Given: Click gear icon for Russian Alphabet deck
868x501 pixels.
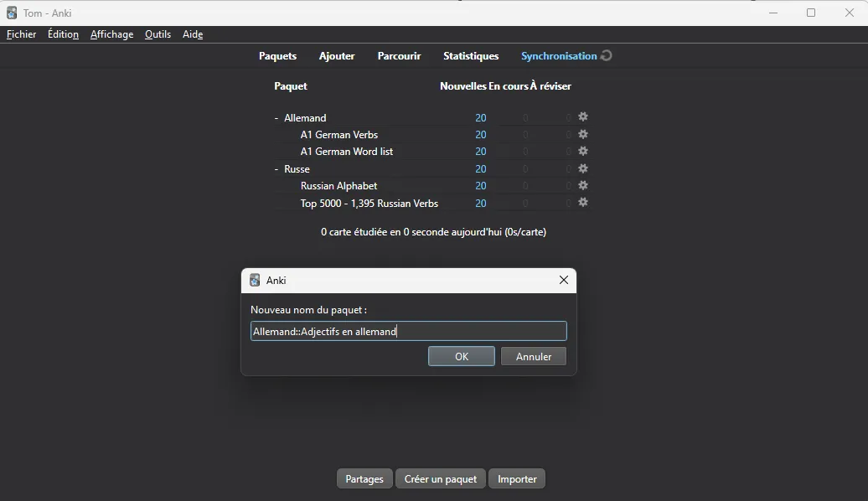Looking at the screenshot, I should pyautogui.click(x=583, y=186).
